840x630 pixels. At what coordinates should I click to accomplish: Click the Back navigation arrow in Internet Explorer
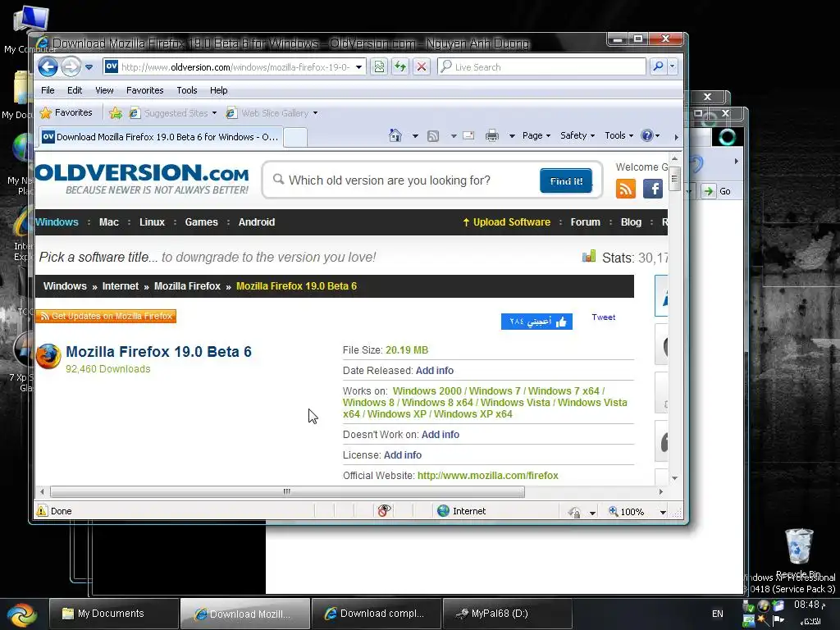pyautogui.click(x=48, y=67)
